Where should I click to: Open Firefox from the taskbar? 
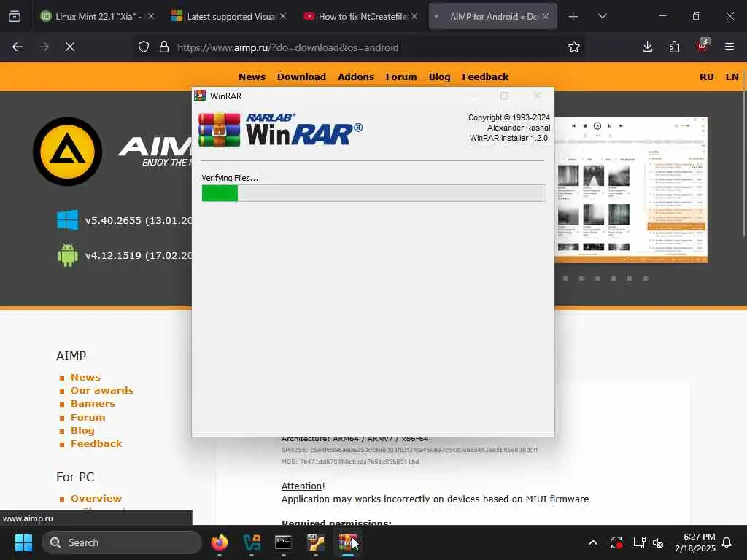click(x=220, y=542)
